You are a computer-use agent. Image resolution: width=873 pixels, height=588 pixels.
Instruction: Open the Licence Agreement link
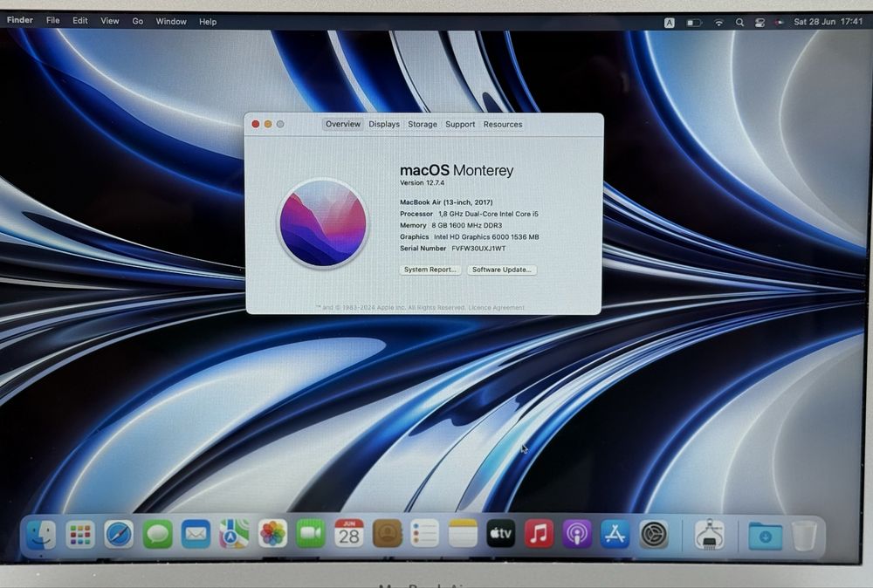click(496, 308)
